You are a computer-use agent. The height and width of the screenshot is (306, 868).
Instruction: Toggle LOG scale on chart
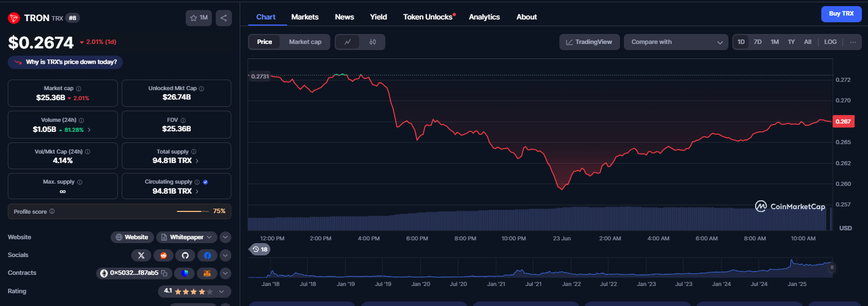[x=830, y=42]
